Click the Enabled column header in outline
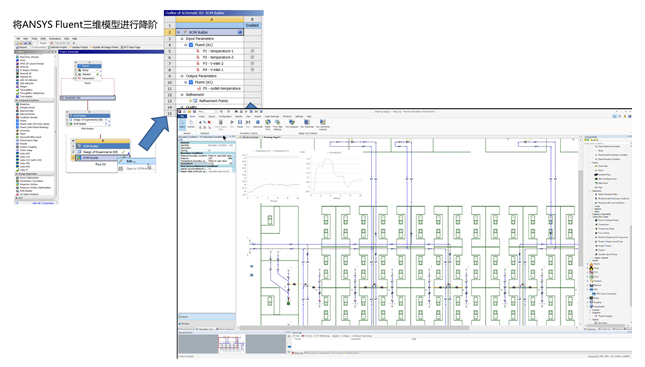The image size is (645, 367). (253, 26)
